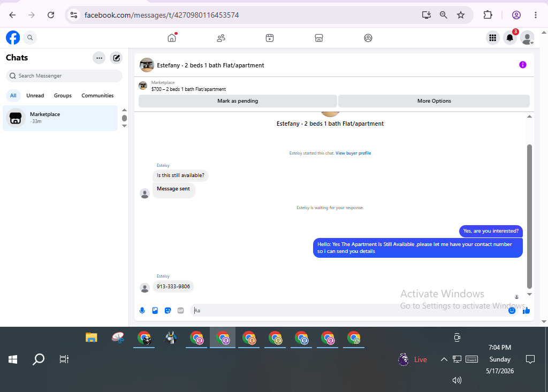Choose a GIF with GIF icon
548x392 pixels.
tap(181, 311)
